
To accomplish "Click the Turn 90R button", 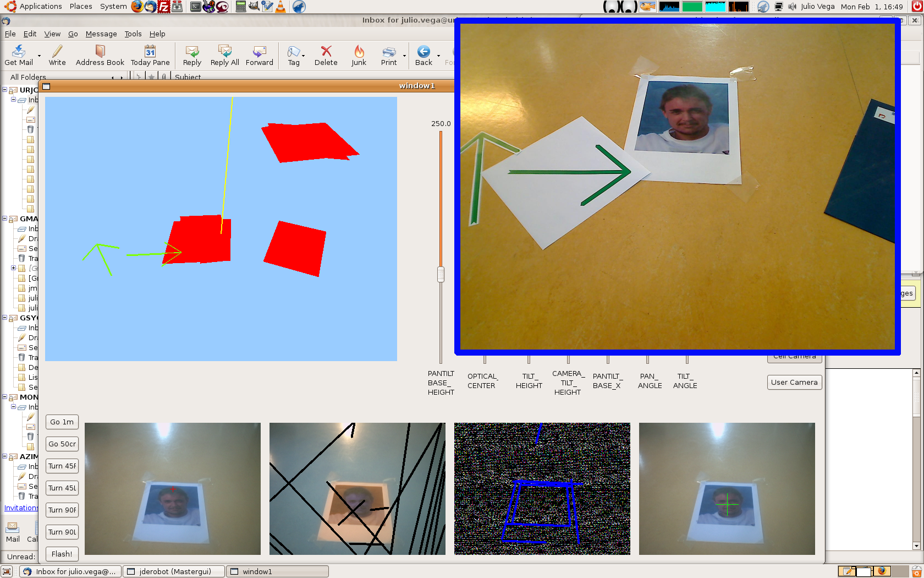I will pos(62,510).
